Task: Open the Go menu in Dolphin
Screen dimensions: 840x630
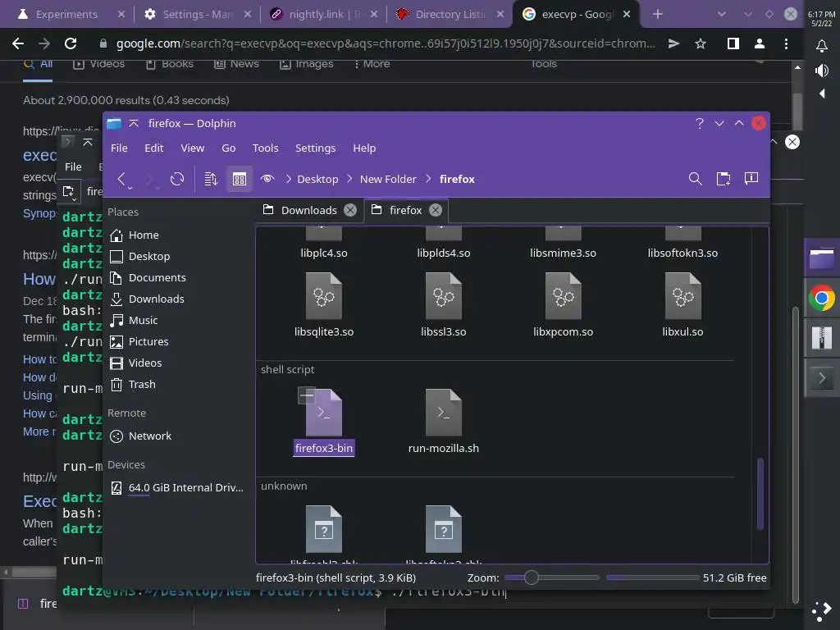Action: coord(229,148)
